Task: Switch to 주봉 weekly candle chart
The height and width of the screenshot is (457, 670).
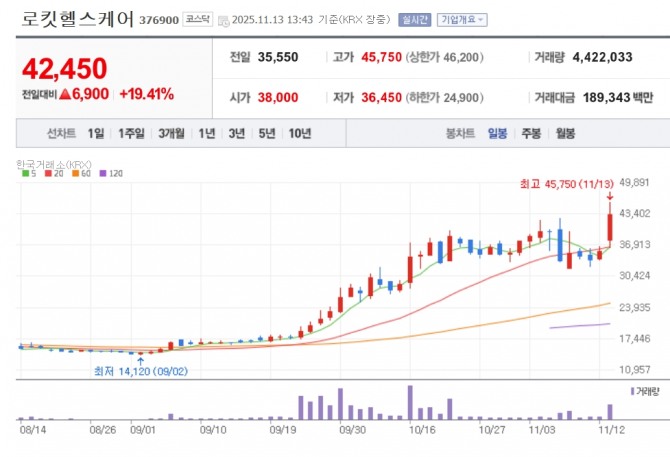Action: [531, 133]
